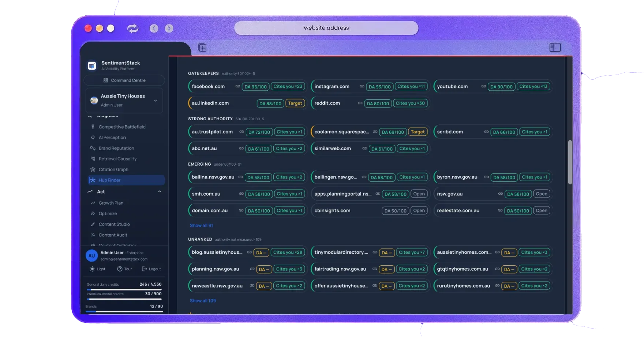644x345 pixels.
Task: Click the link icon next to facebook.com
Action: pyautogui.click(x=238, y=86)
